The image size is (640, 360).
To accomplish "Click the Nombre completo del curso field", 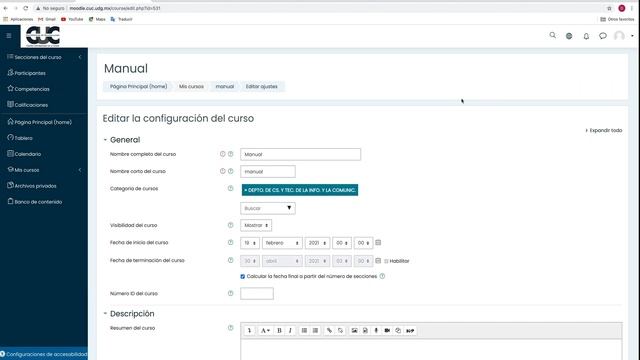I will tap(300, 154).
